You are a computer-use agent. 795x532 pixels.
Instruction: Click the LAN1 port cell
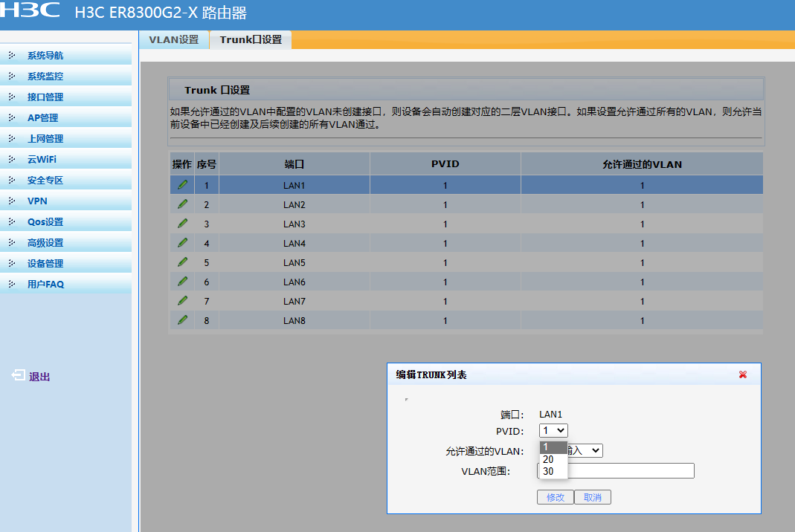[294, 185]
